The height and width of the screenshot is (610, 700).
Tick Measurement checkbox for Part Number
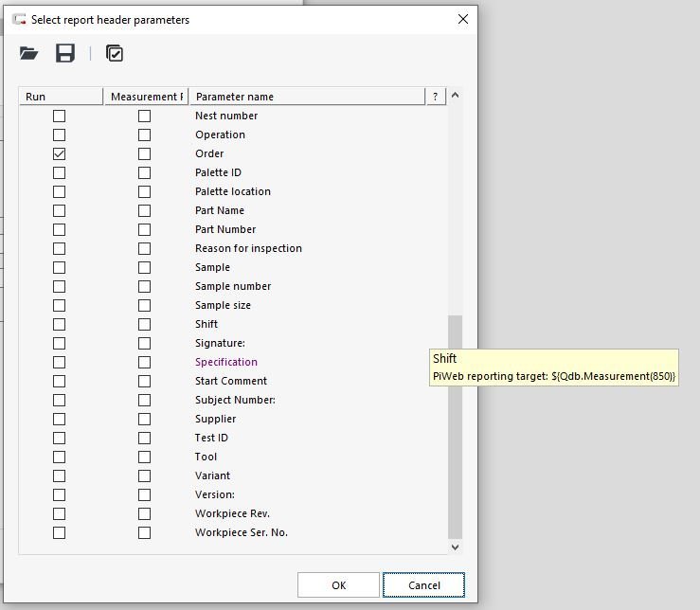coord(144,229)
